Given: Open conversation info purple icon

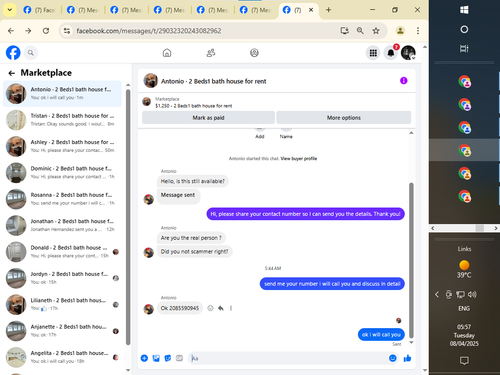Looking at the screenshot, I should [x=404, y=81].
